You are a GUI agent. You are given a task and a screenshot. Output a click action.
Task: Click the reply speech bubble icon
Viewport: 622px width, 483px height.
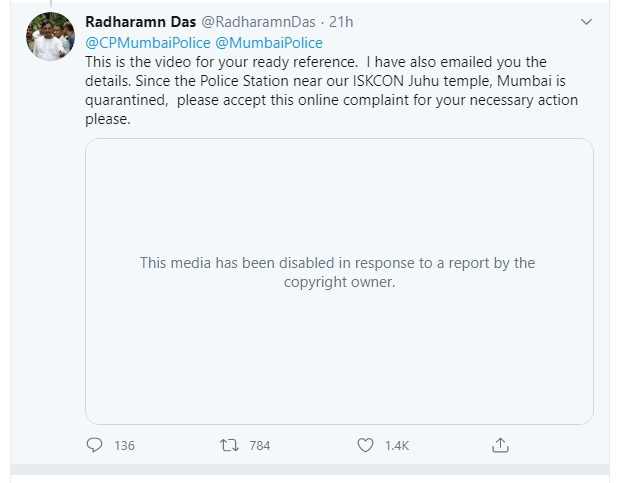[x=95, y=445]
